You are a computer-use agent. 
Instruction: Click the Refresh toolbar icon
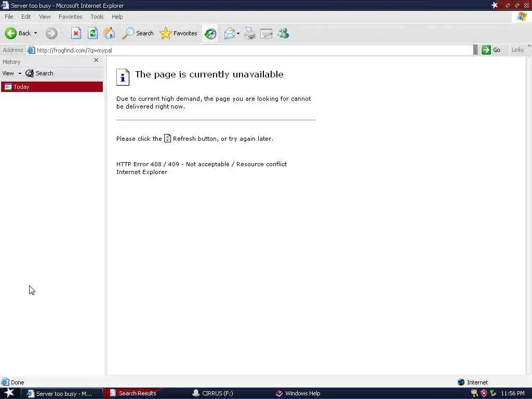point(92,33)
